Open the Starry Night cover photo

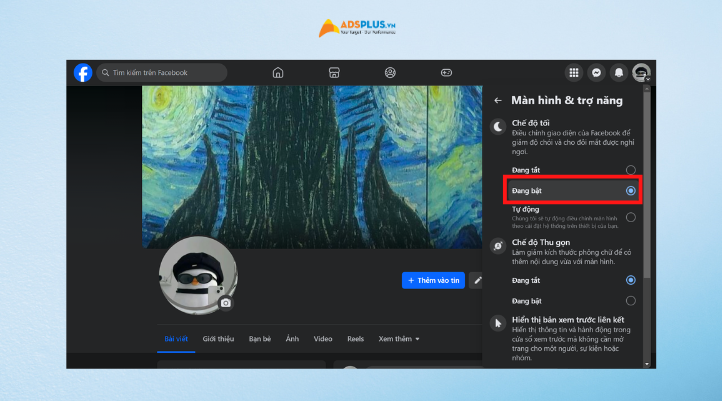pyautogui.click(x=312, y=167)
